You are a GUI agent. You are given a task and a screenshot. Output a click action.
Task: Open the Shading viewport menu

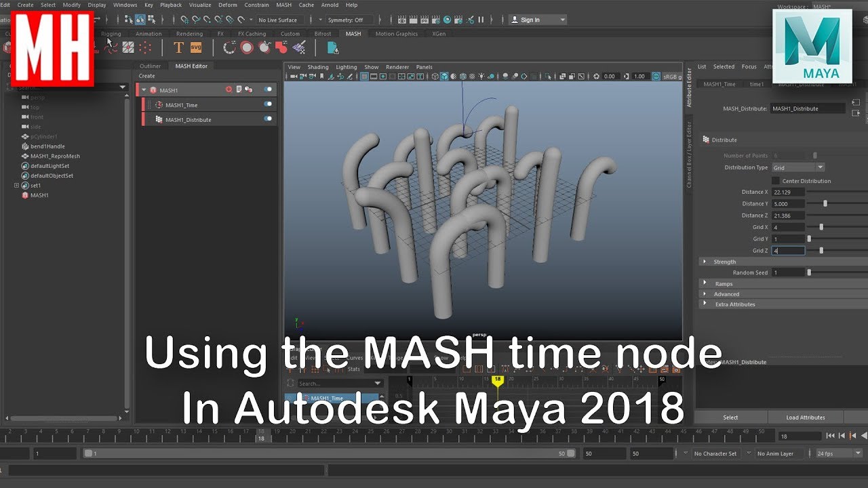(x=317, y=67)
